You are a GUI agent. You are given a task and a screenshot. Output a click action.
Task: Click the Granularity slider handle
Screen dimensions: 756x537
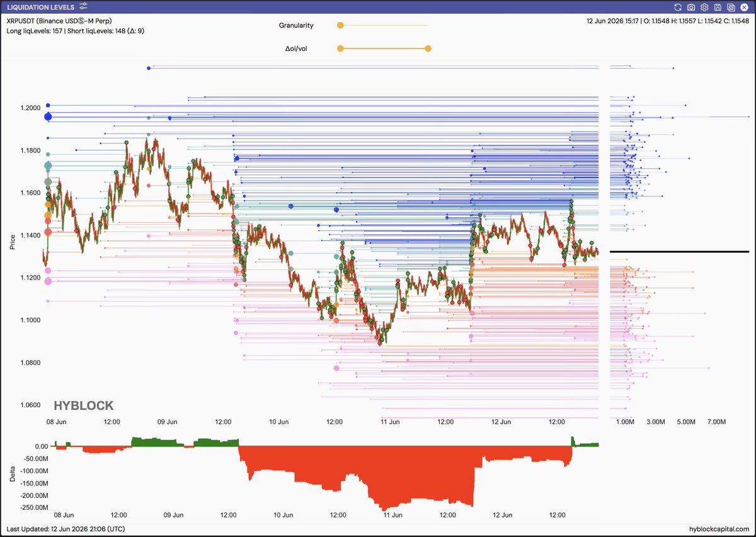pyautogui.click(x=340, y=25)
